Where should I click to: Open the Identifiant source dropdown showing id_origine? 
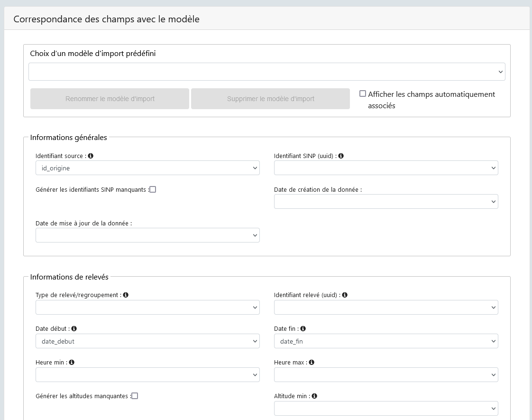coord(147,168)
